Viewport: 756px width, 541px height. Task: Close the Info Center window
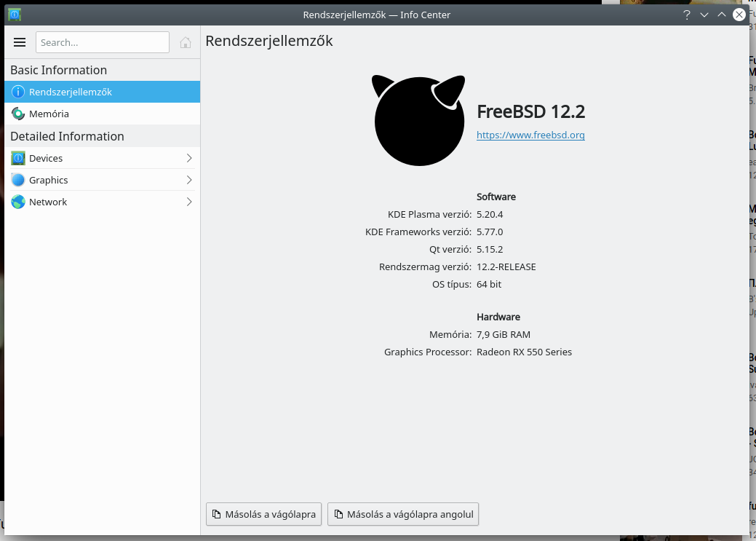point(739,15)
